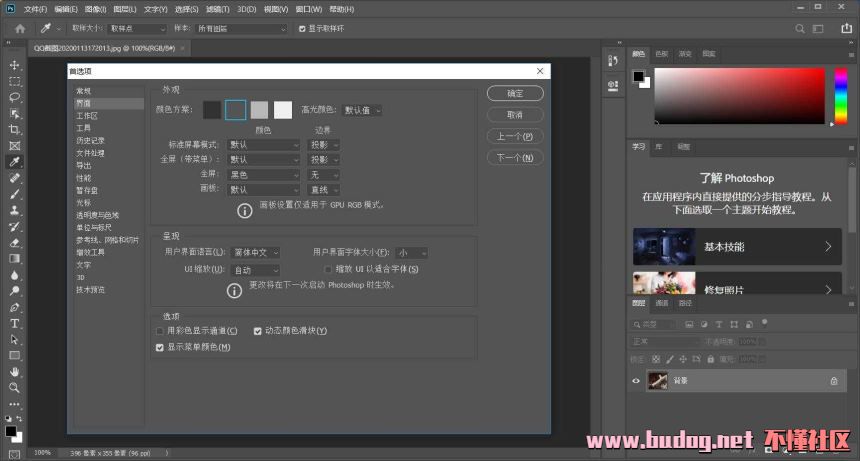Screen dimensions: 860x461
Task: Switch to the 通道 panel tab
Action: 662,303
